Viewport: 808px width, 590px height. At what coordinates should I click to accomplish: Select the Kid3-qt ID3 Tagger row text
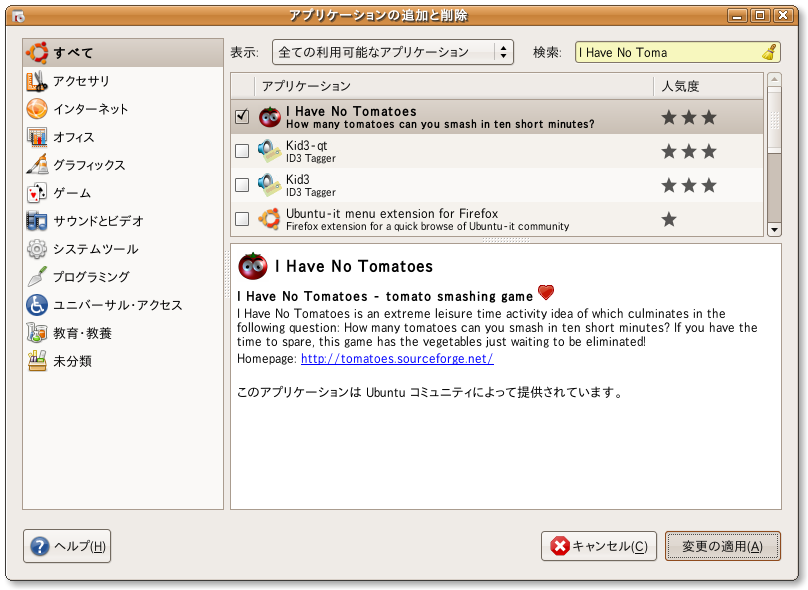tap(311, 151)
